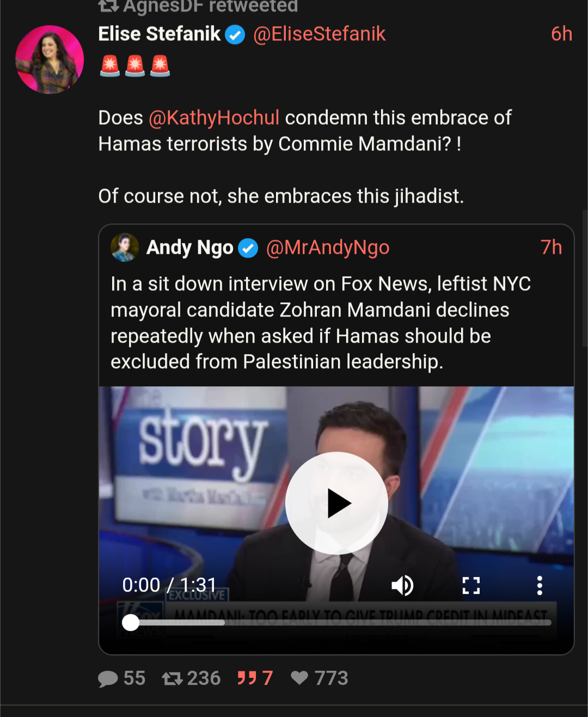Image resolution: width=588 pixels, height=717 pixels.
Task: Open Andy Ngo's small avatar
Action: [x=125, y=247]
